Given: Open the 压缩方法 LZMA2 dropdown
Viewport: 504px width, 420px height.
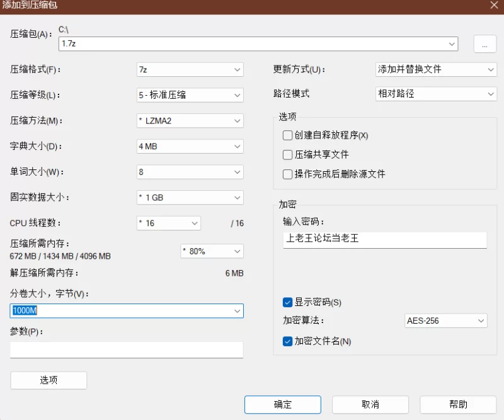Looking at the screenshot, I should coord(236,120).
